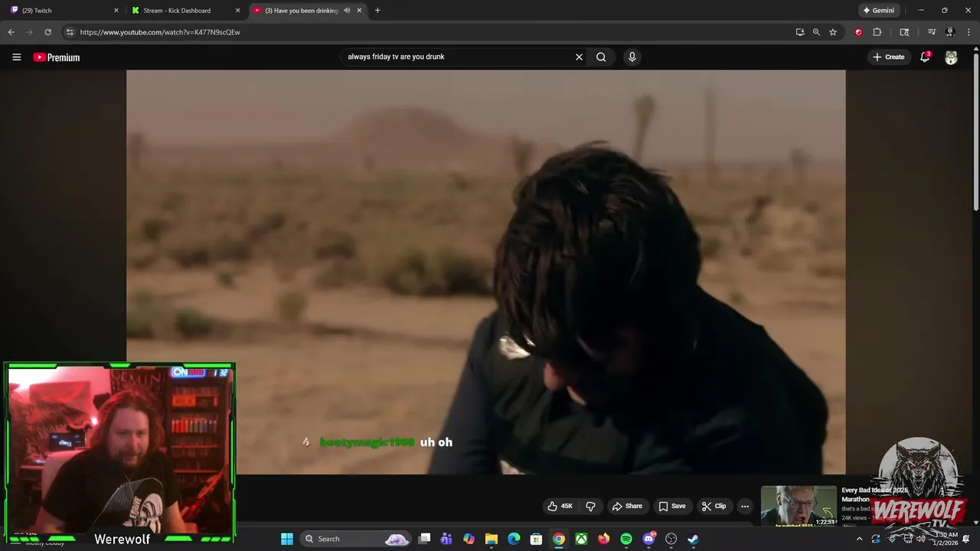
Task: Go to YouTube Premium home logo
Action: click(56, 57)
